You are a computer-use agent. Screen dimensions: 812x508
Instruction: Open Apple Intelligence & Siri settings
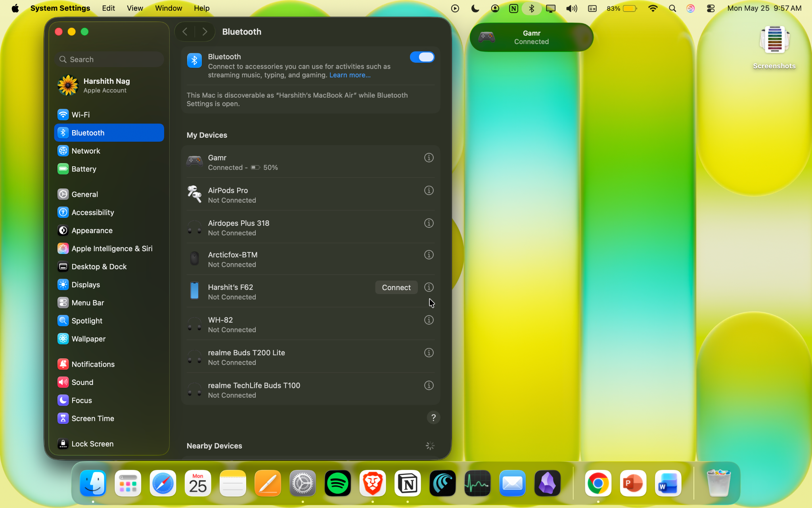[109, 248]
